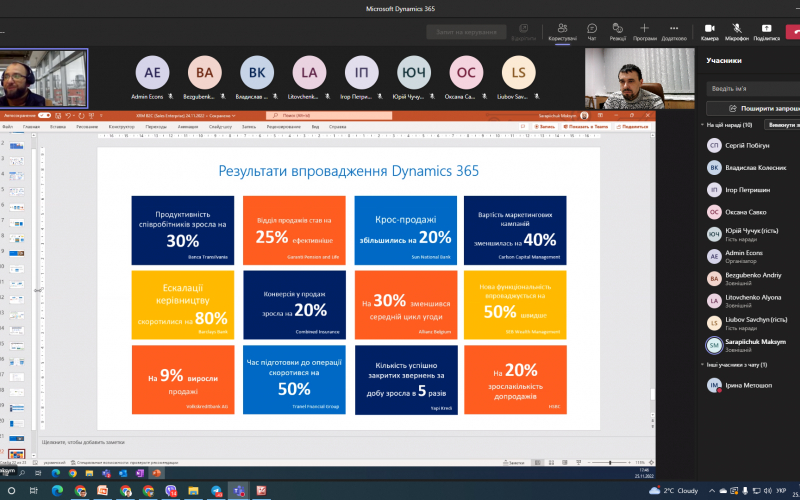Image resolution: width=800 pixels, height=500 pixels.
Task: Click the Вимкнути mute-all button
Action: click(x=783, y=125)
